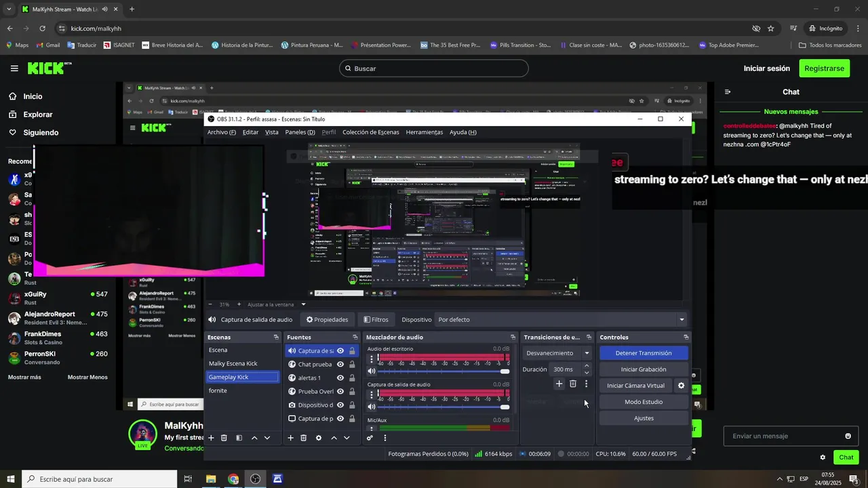Open Chrome tab search dropdown
This screenshot has height=488, width=868.
click(9, 9)
